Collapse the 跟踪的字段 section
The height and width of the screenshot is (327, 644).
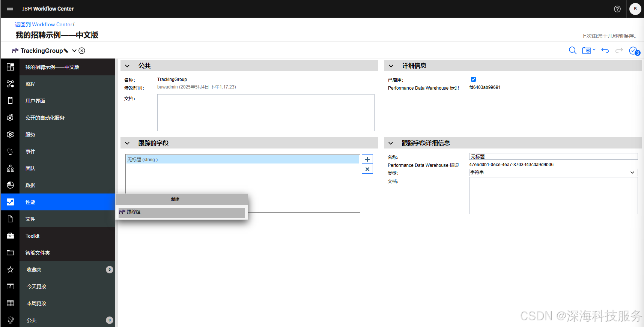coord(127,143)
